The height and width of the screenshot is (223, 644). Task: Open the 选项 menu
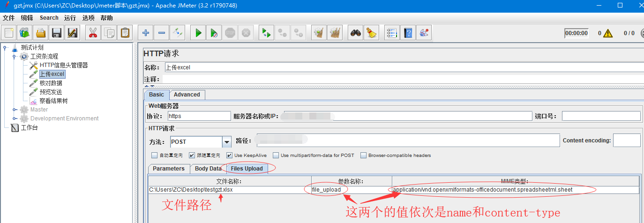(x=88, y=18)
